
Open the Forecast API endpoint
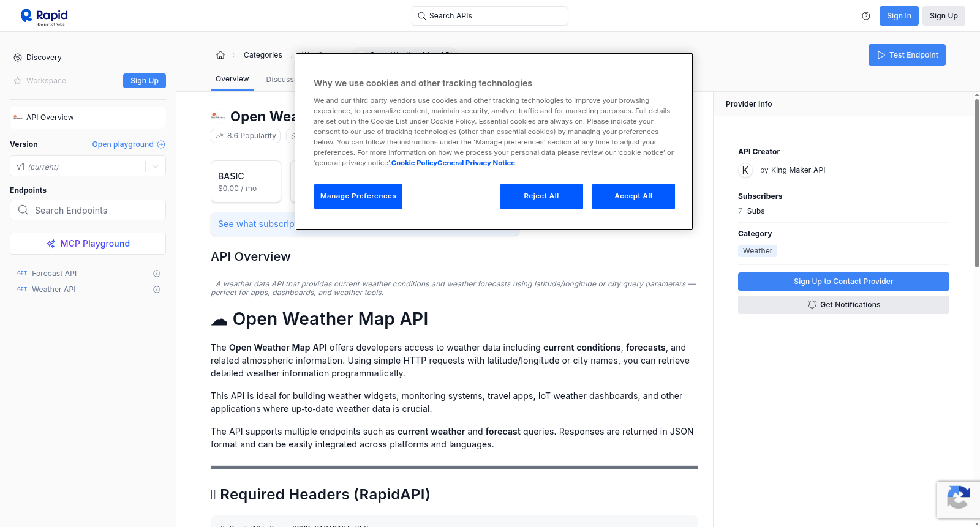[54, 274]
